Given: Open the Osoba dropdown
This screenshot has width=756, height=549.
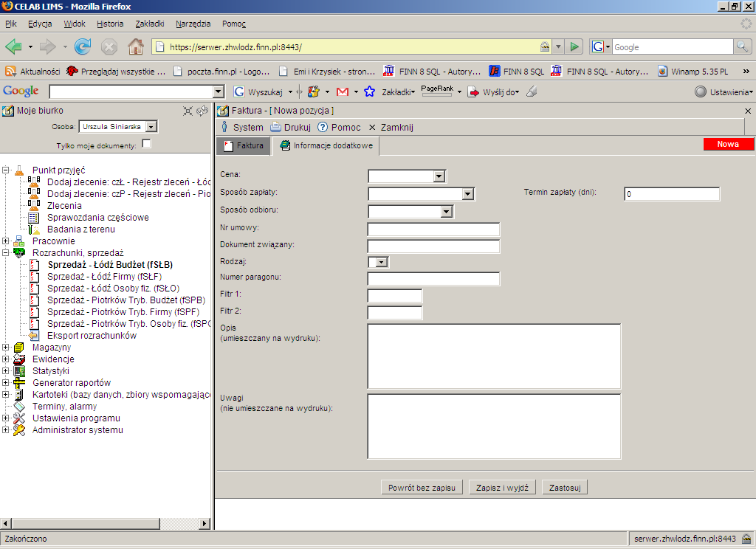Looking at the screenshot, I should pyautogui.click(x=151, y=127).
